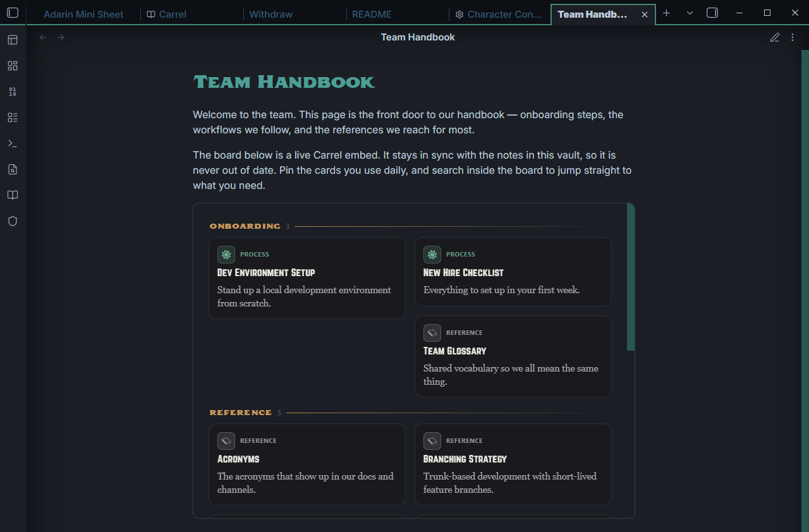Click the reference icon on Team Glossary card
809x532 pixels.
point(432,333)
